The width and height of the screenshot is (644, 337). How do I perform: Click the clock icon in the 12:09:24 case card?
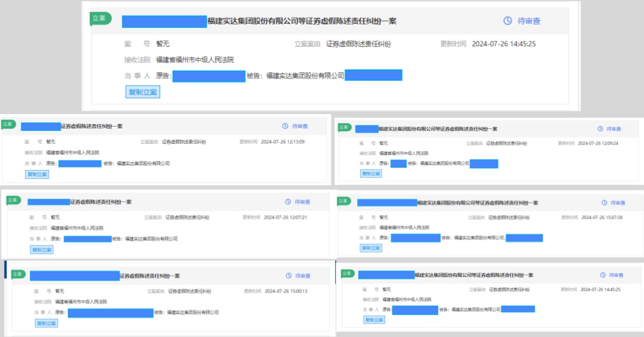600,129
